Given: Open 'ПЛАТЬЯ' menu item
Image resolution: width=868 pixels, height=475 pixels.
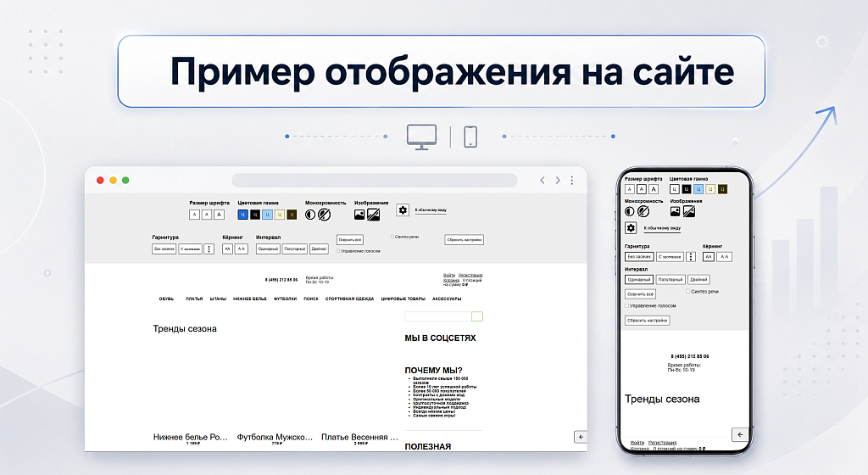Looking at the screenshot, I should point(194,299).
